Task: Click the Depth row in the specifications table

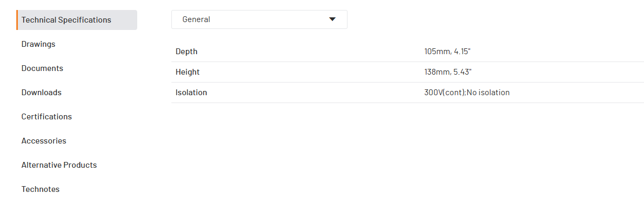Action: pyautogui.click(x=407, y=52)
